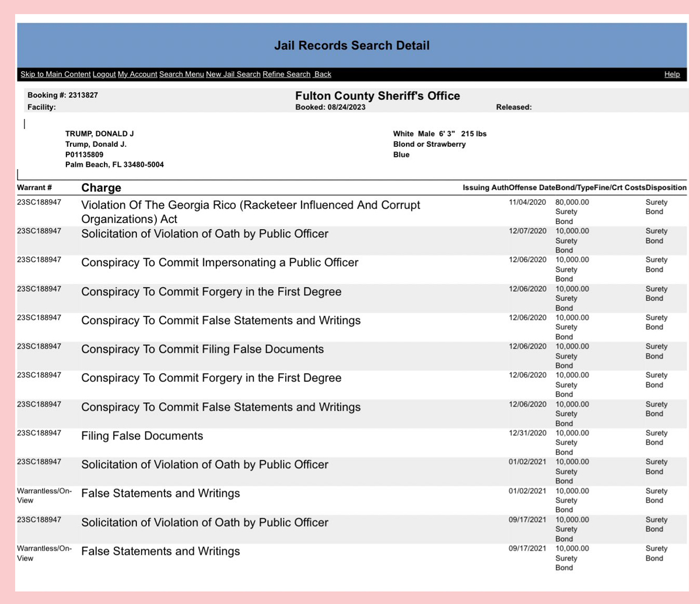Select the 80,000.00 bond amount
This screenshot has height=604, width=700.
point(572,202)
